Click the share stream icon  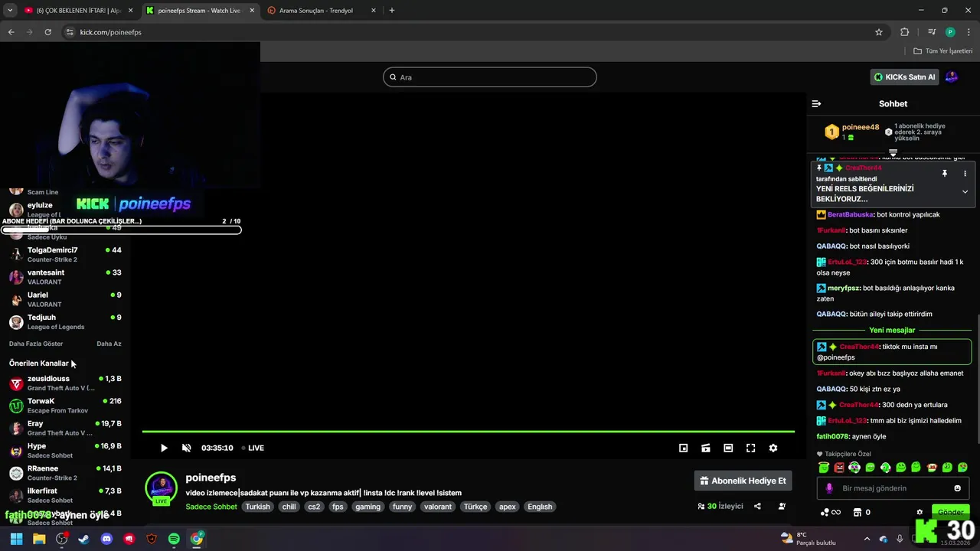pos(757,506)
